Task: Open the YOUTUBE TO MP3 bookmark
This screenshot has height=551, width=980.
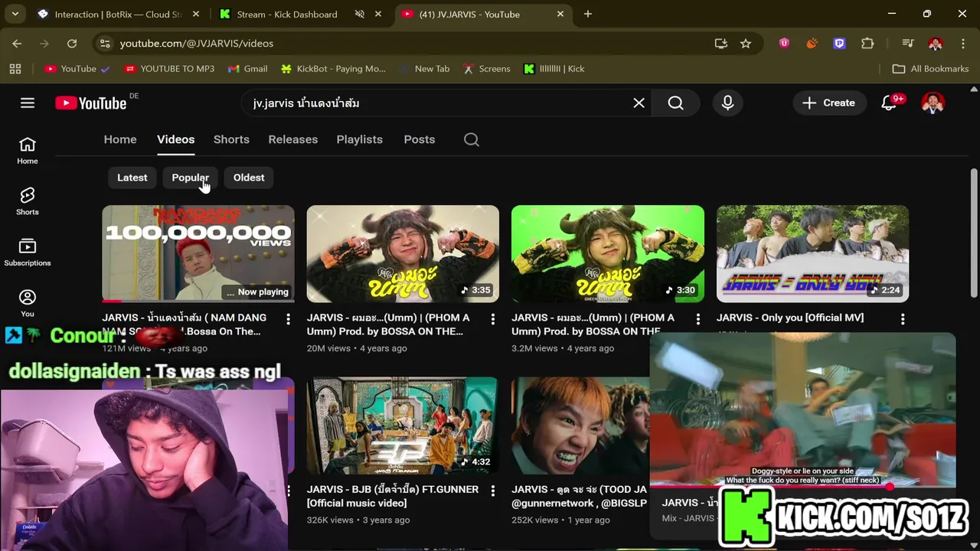Action: pos(169,69)
